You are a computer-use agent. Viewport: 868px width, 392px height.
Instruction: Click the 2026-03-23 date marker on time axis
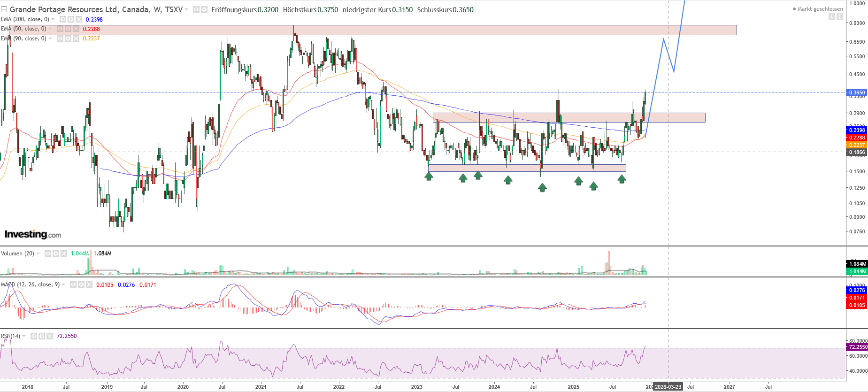tap(668, 387)
